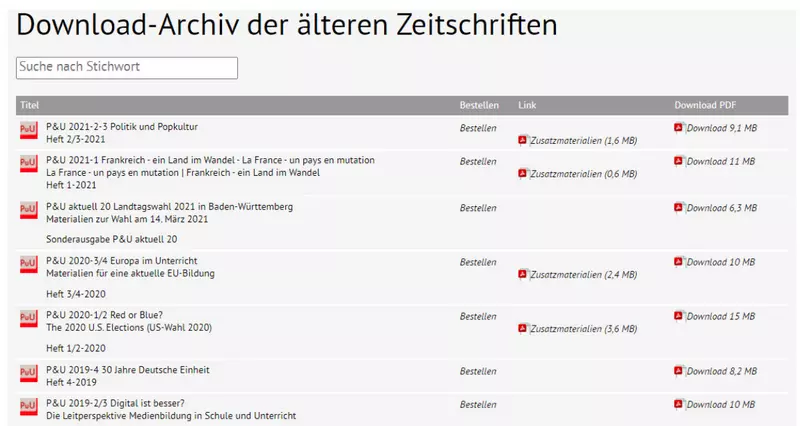Open Download 11 MB link
The height and width of the screenshot is (426, 800).
[x=720, y=161]
